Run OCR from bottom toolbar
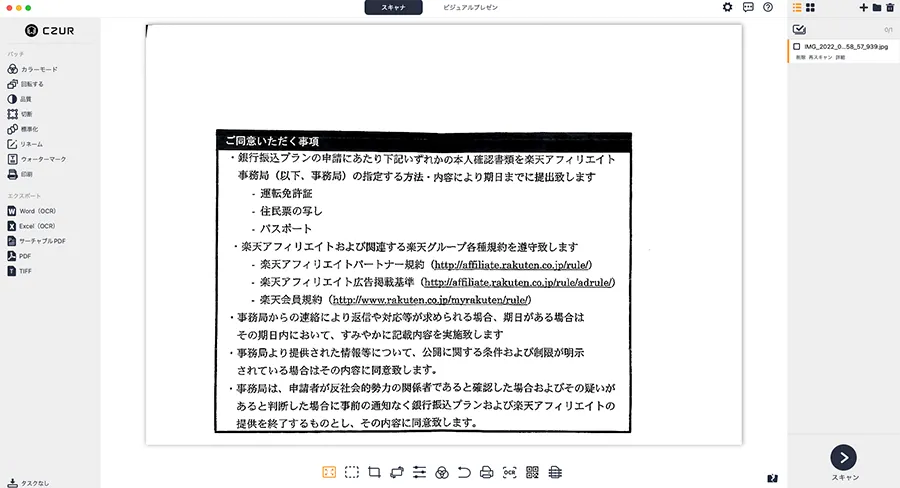Viewport: 900px width, 488px height. pyautogui.click(x=510, y=472)
